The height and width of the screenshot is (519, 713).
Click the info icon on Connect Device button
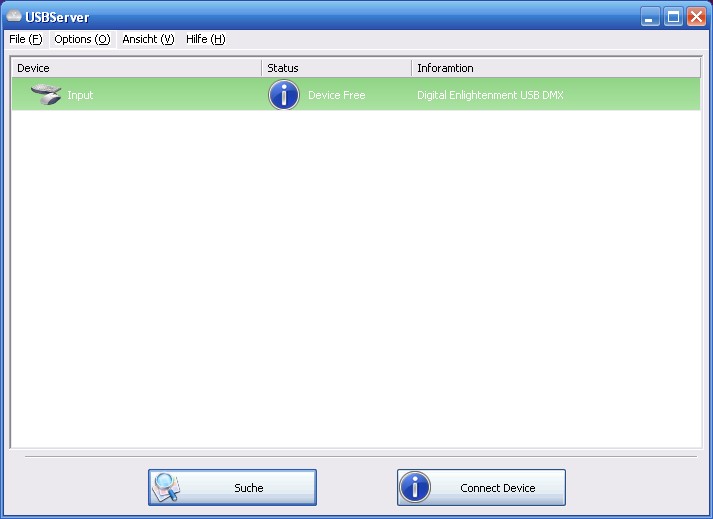point(414,487)
